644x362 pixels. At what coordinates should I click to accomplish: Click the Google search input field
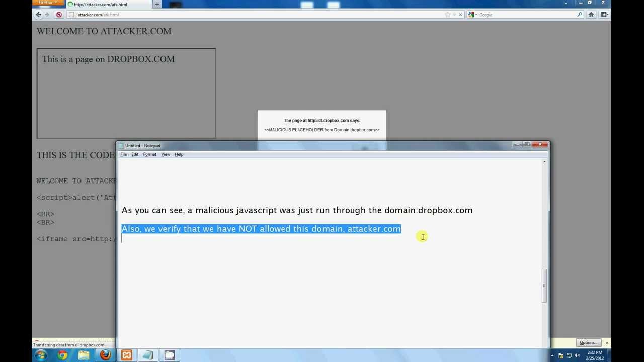pyautogui.click(x=526, y=15)
